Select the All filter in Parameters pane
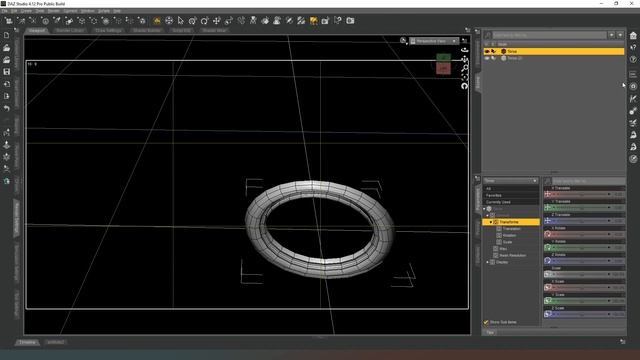The height and width of the screenshot is (360, 640). click(x=511, y=189)
